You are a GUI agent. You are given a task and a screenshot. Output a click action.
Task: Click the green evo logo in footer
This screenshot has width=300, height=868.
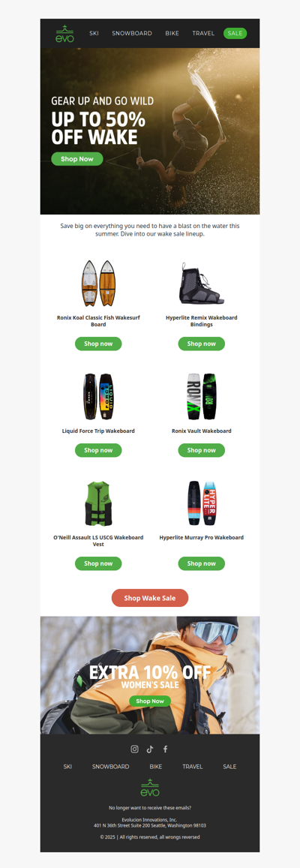(x=149, y=787)
